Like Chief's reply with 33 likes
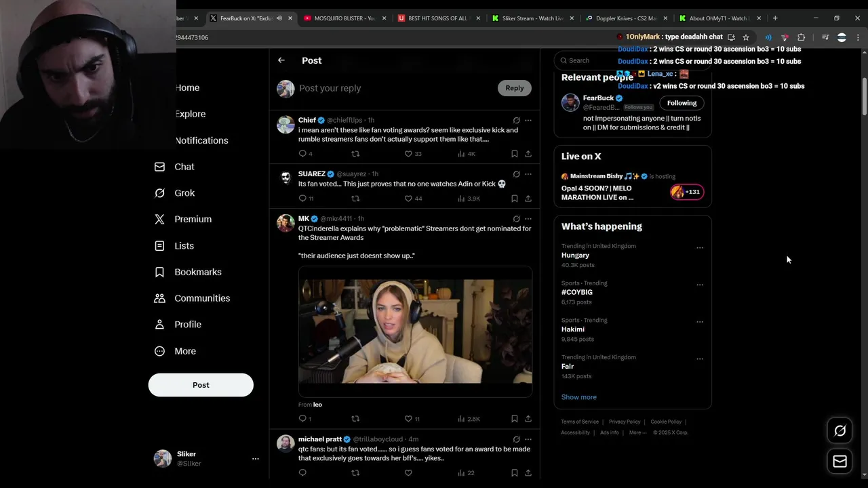The height and width of the screenshot is (488, 868). 408,154
